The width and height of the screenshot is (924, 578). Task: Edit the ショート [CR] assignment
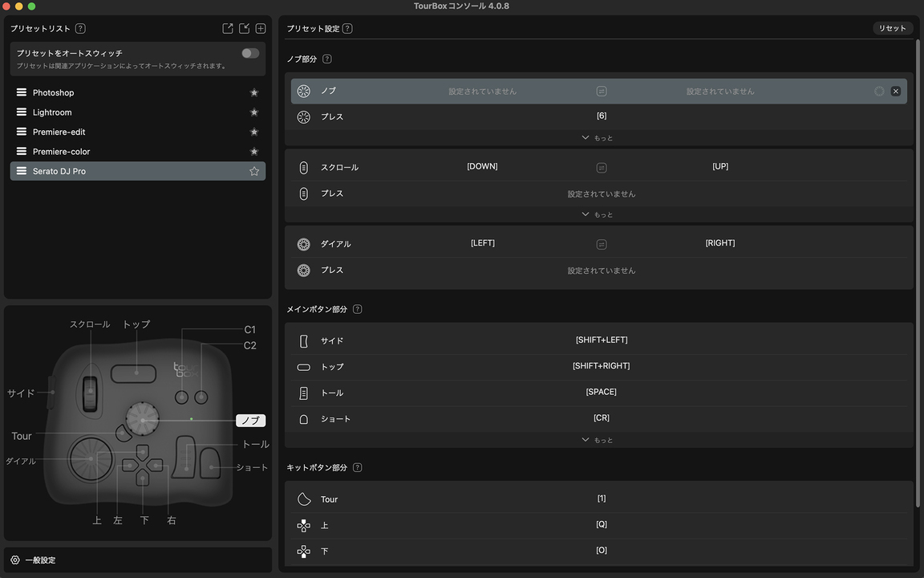click(x=601, y=417)
